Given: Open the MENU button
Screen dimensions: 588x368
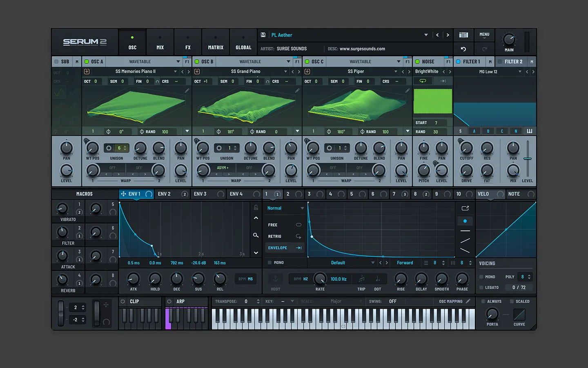Looking at the screenshot, I should point(484,35).
